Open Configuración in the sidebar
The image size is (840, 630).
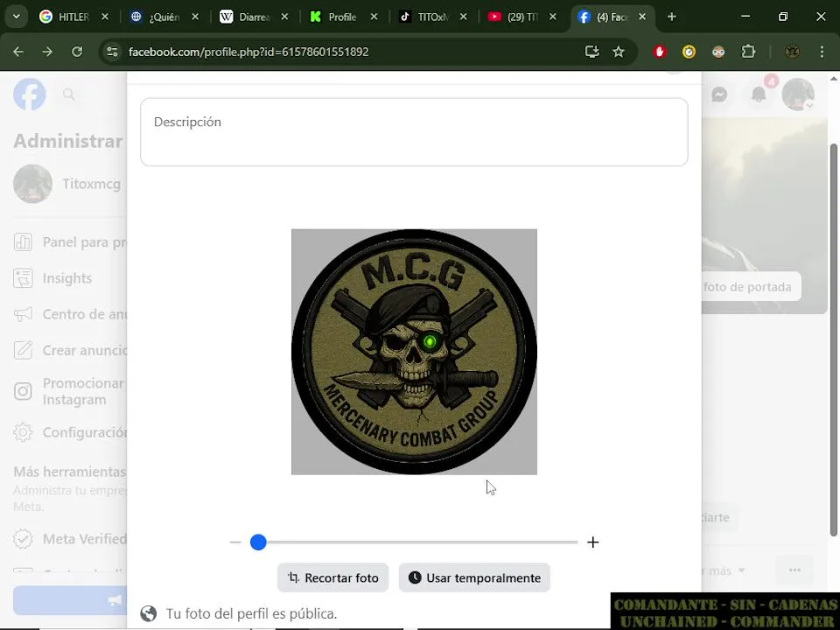(70, 432)
